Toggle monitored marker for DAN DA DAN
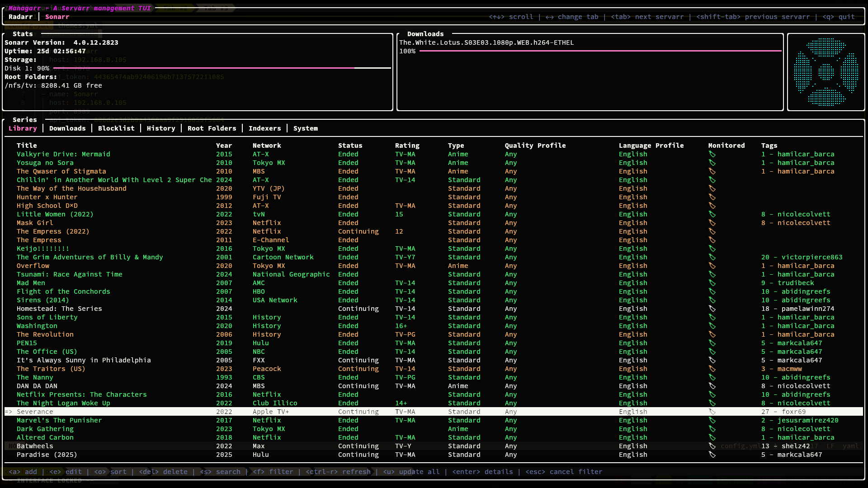Viewport: 868px width, 488px height. click(712, 386)
